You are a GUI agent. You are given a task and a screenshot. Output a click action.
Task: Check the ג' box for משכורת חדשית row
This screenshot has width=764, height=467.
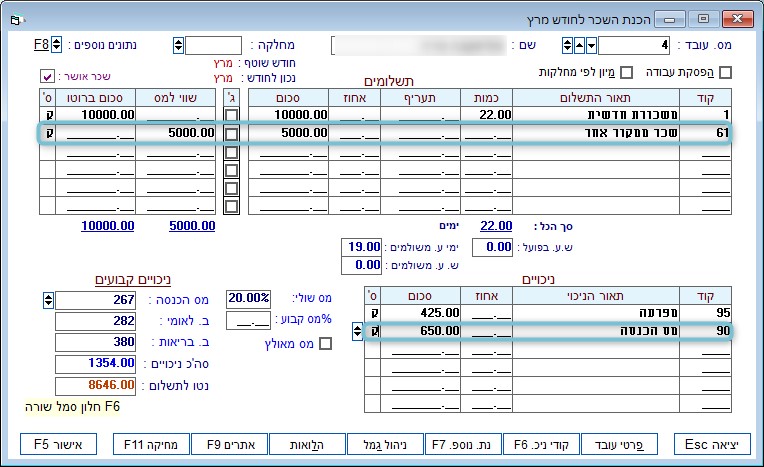click(x=231, y=115)
